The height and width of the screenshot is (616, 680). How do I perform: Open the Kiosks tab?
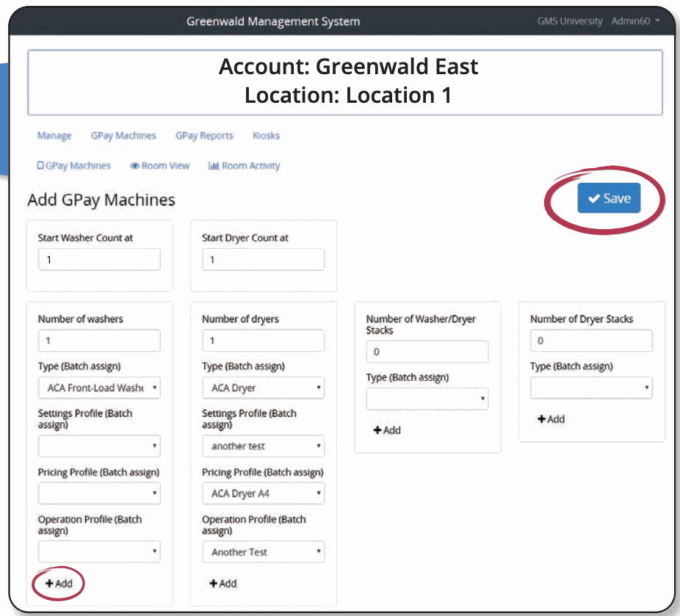tap(267, 136)
